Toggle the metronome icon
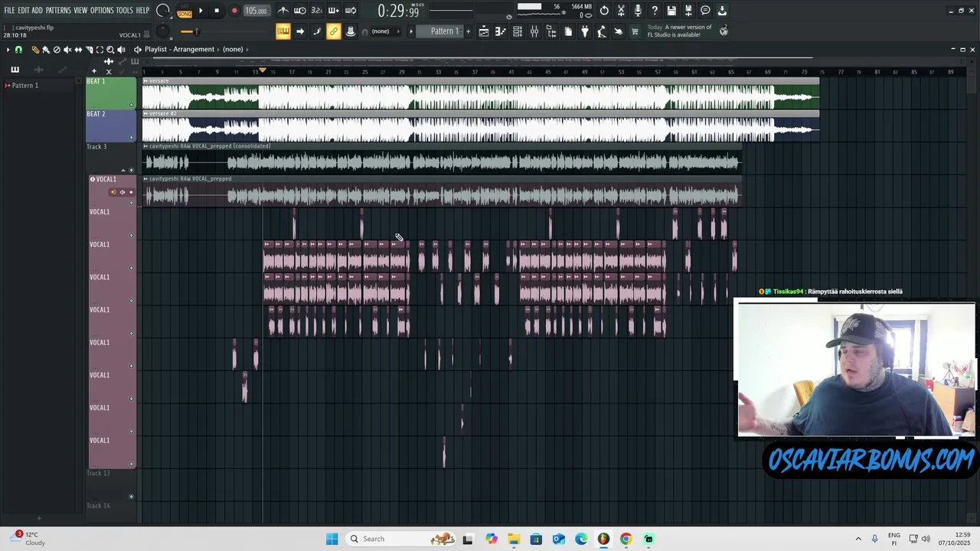Viewport: 980px width, 551px height. coord(283,11)
